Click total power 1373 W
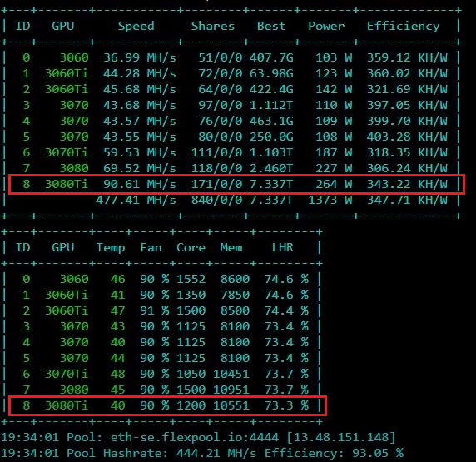This screenshot has height=462, width=476. 330,200
